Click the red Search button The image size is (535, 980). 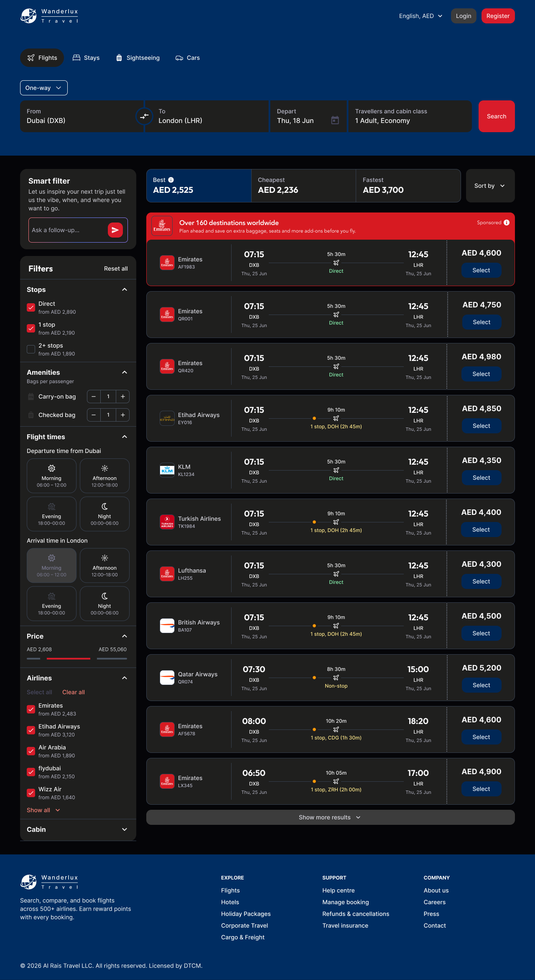497,116
